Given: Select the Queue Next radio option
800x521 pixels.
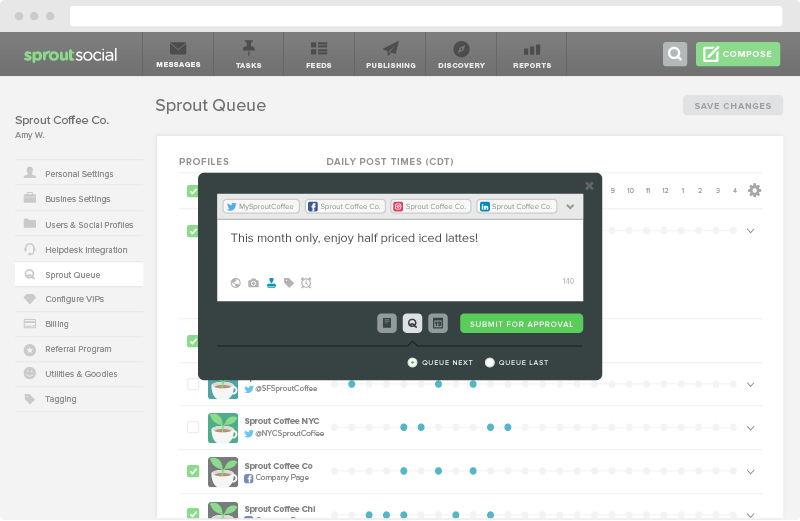Looking at the screenshot, I should click(412, 362).
